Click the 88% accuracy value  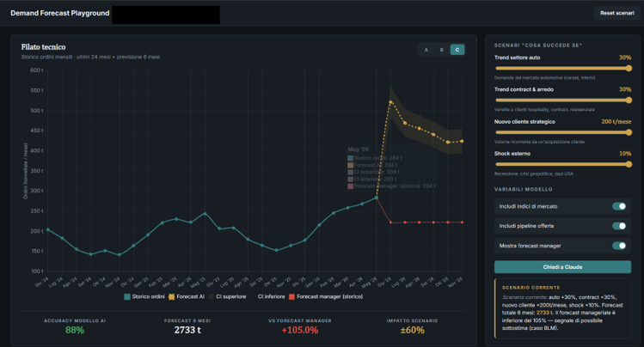click(75, 330)
